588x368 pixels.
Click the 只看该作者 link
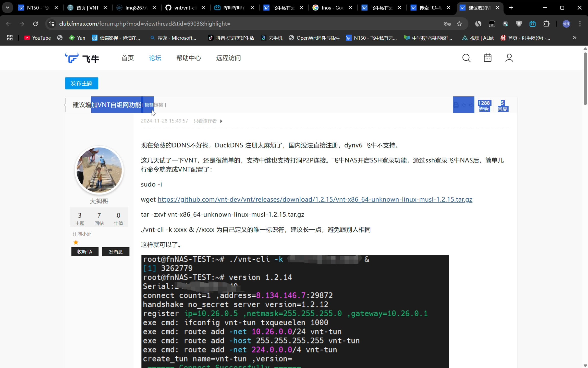(x=205, y=121)
